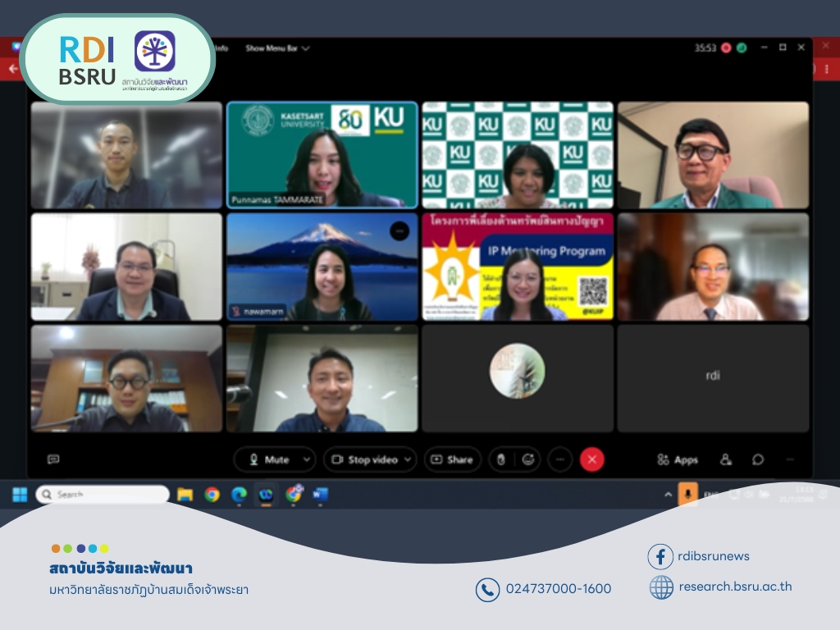Click the green status indicator beside the timer

[742, 48]
